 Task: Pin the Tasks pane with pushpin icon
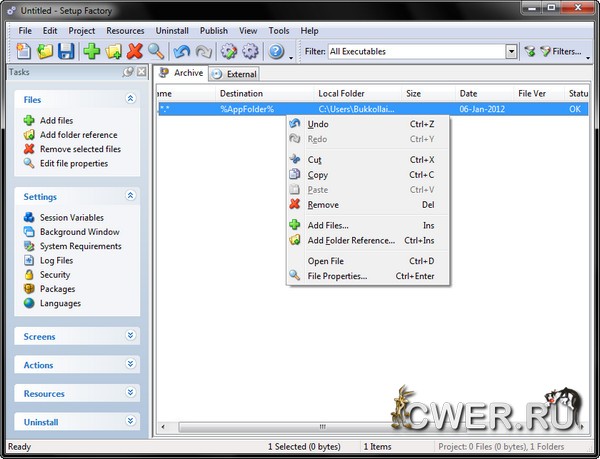(128, 72)
